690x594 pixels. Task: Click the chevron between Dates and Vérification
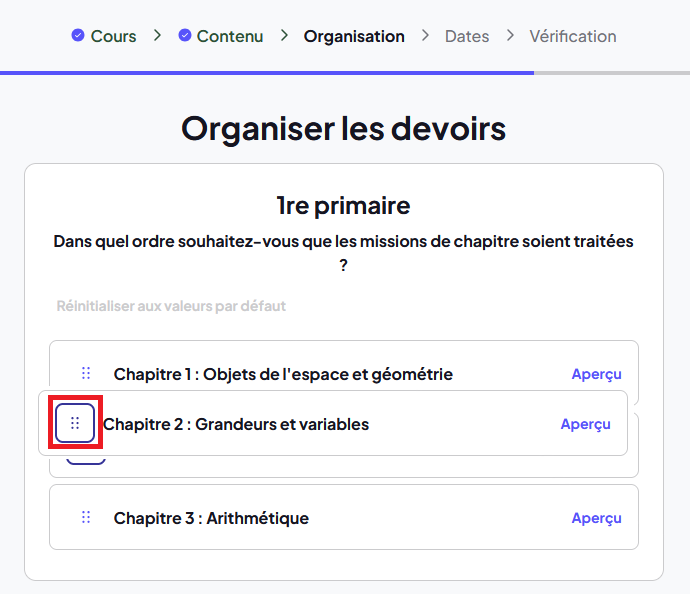coord(510,35)
